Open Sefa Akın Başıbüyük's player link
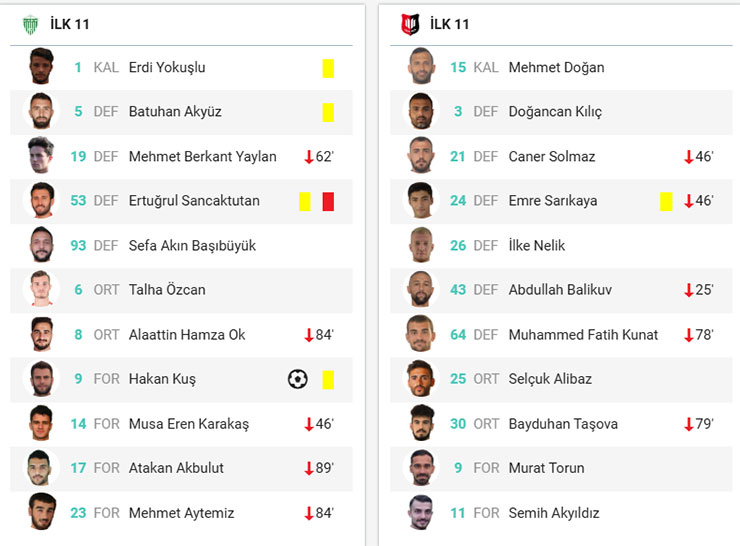 (192, 245)
